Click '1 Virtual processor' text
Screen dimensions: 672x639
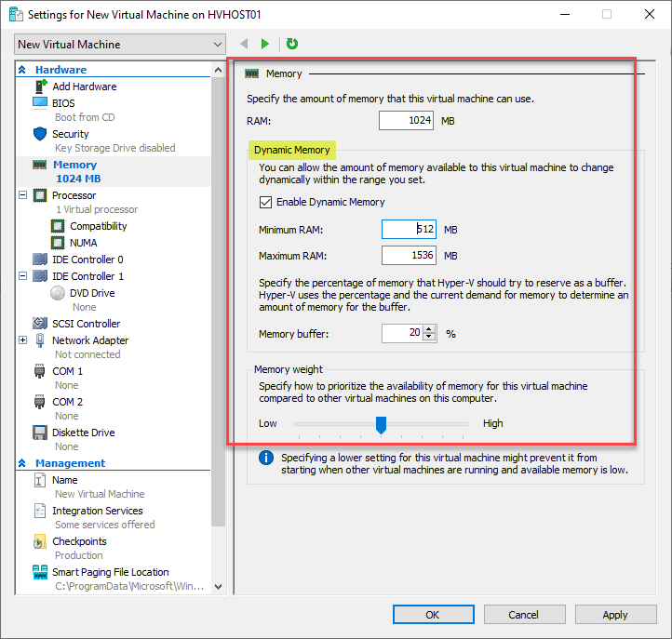[x=97, y=209]
